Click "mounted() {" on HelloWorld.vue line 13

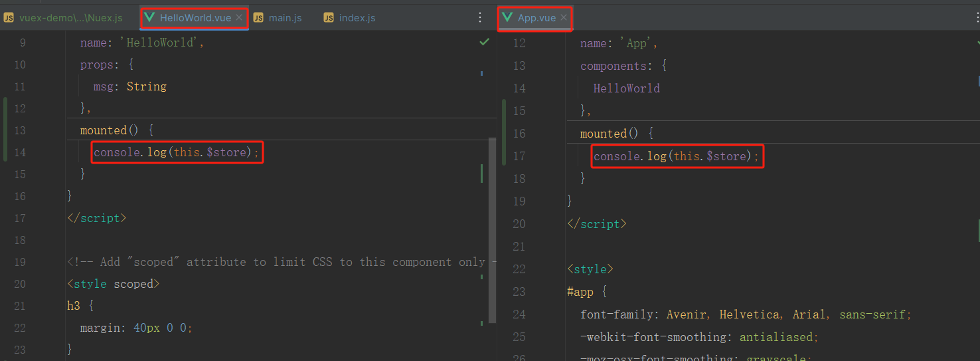pyautogui.click(x=117, y=130)
